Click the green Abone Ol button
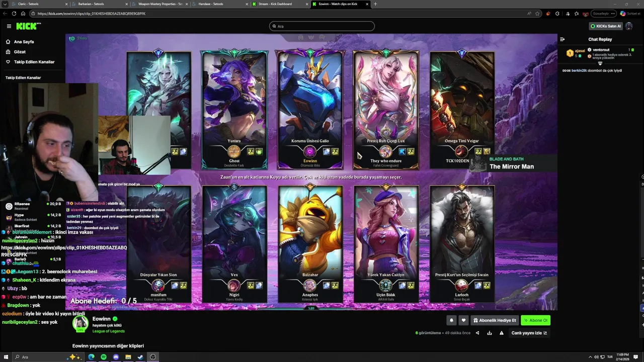Screen dimensions: 644x362 [535, 320]
